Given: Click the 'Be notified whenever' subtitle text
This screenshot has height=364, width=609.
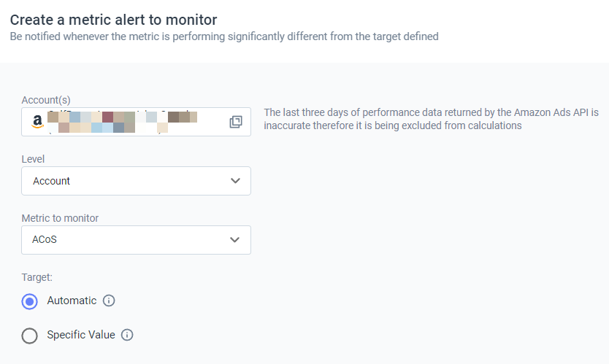Looking at the screenshot, I should click(x=223, y=36).
